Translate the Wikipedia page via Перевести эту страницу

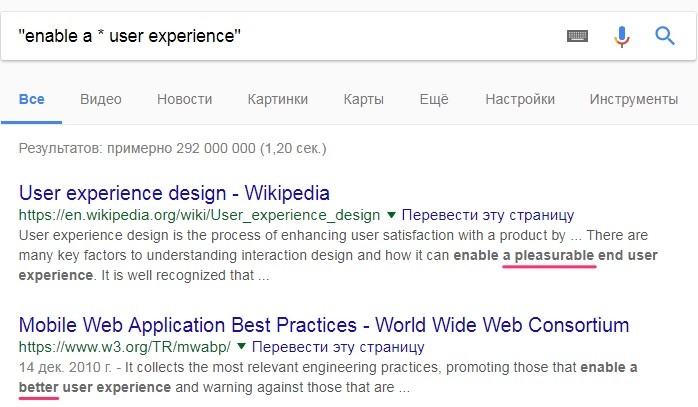[488, 215]
